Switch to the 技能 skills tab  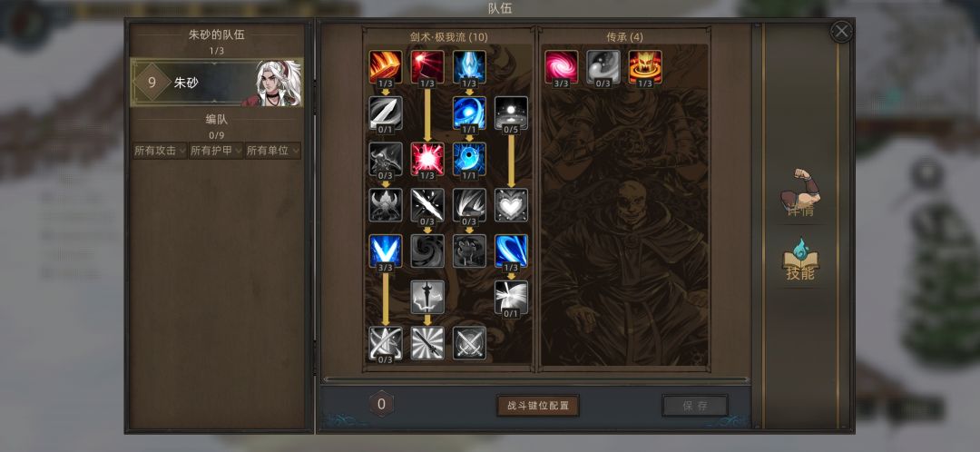[x=800, y=260]
